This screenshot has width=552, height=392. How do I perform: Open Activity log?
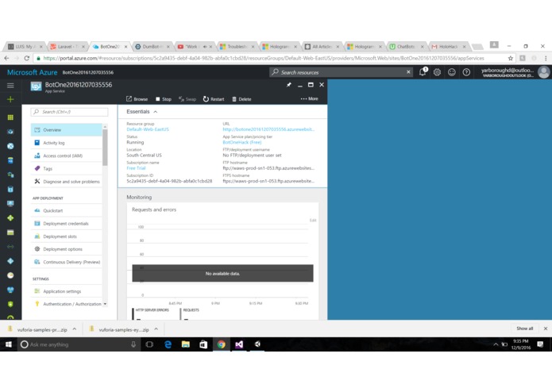click(x=67, y=143)
